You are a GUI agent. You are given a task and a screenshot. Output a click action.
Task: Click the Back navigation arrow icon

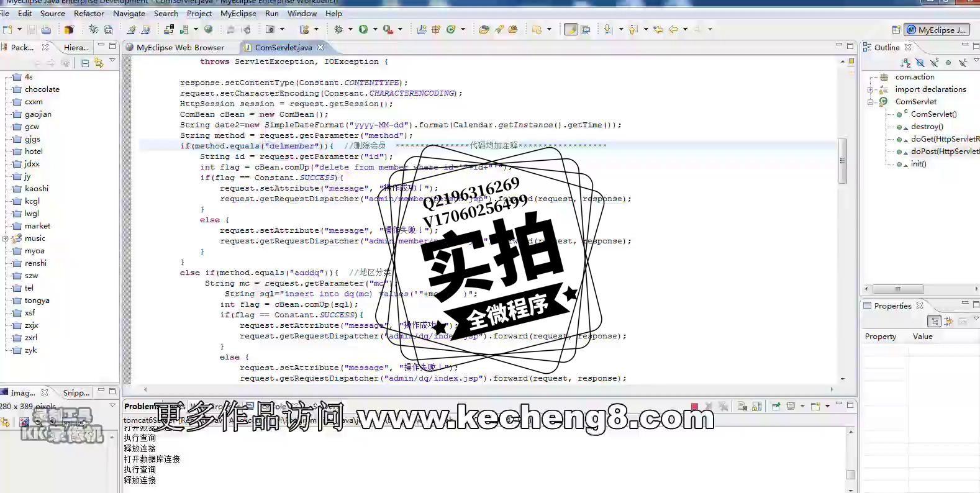point(673,29)
